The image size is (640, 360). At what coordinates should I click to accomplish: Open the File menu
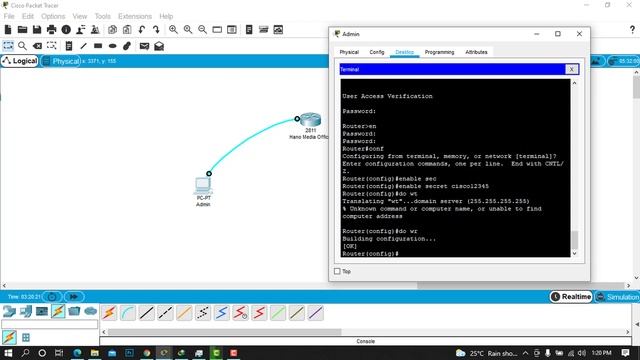click(9, 16)
